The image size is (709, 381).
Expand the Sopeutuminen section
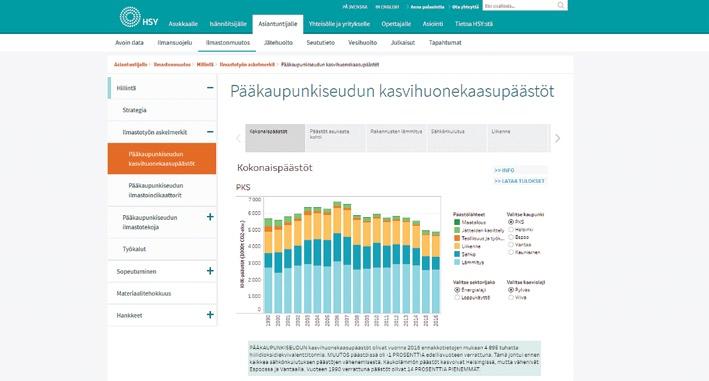coord(210,271)
